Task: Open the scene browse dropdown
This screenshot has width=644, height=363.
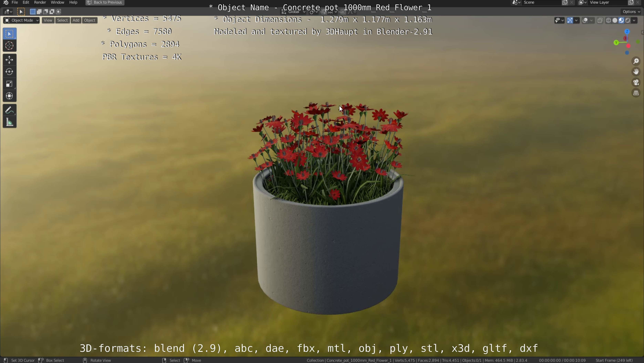Action: 517,3
